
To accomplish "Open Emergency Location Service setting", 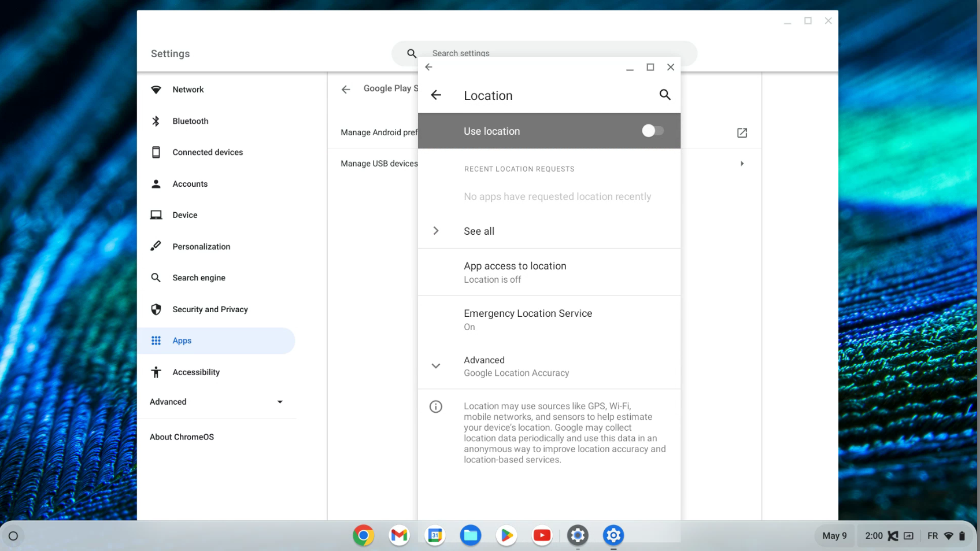I will pyautogui.click(x=549, y=320).
